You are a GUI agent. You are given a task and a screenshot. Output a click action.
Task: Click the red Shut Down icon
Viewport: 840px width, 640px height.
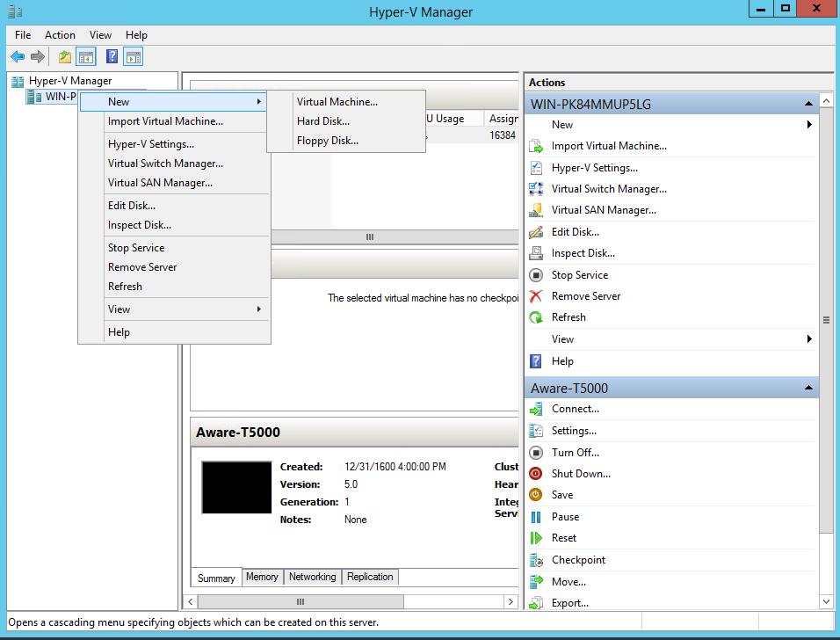point(536,473)
